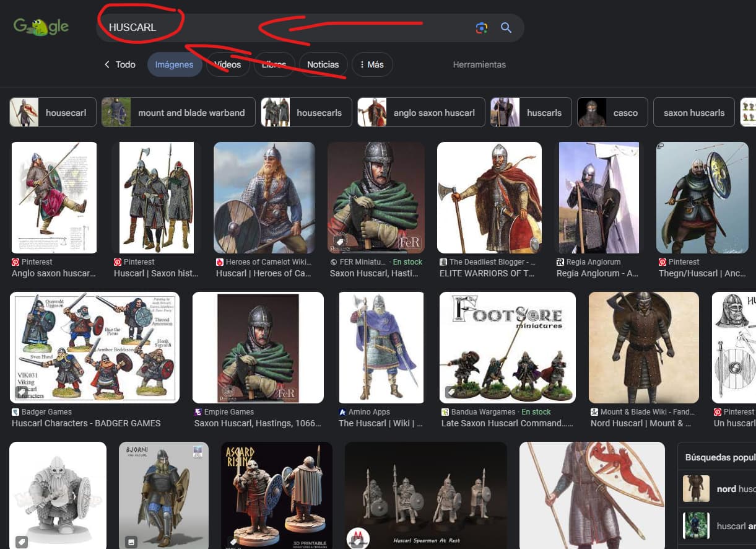The height and width of the screenshot is (549, 756).
Task: Click the Google logo
Action: [x=41, y=27]
